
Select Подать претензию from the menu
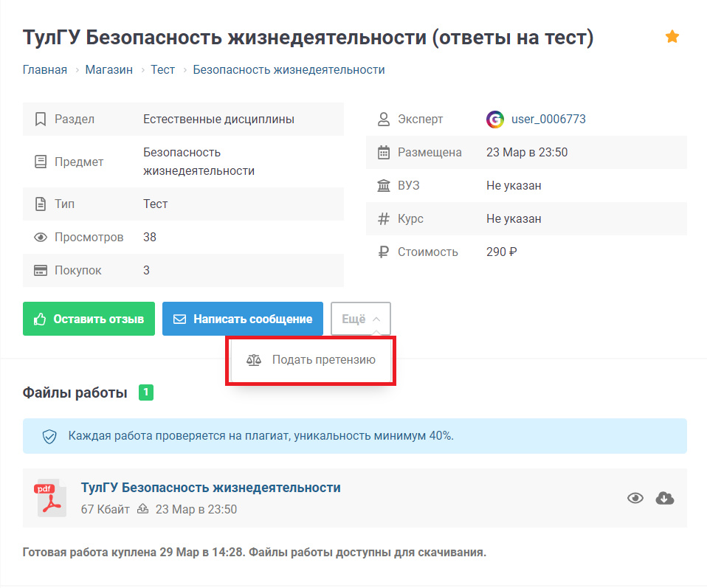323,360
